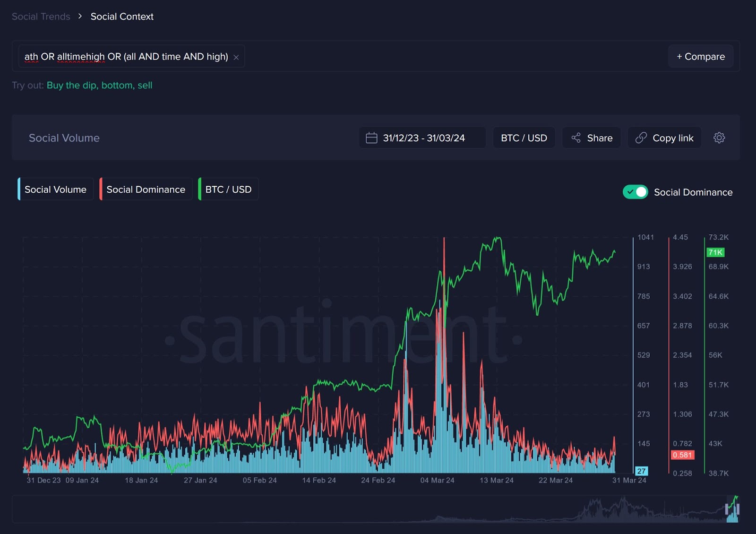The width and height of the screenshot is (756, 534).
Task: Click the 1041 volume axis value
Action: (645, 237)
